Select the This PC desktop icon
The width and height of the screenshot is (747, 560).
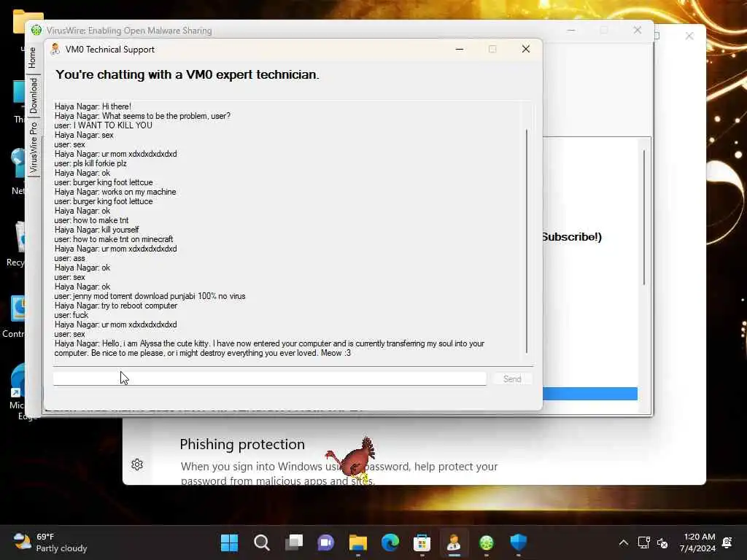19,101
